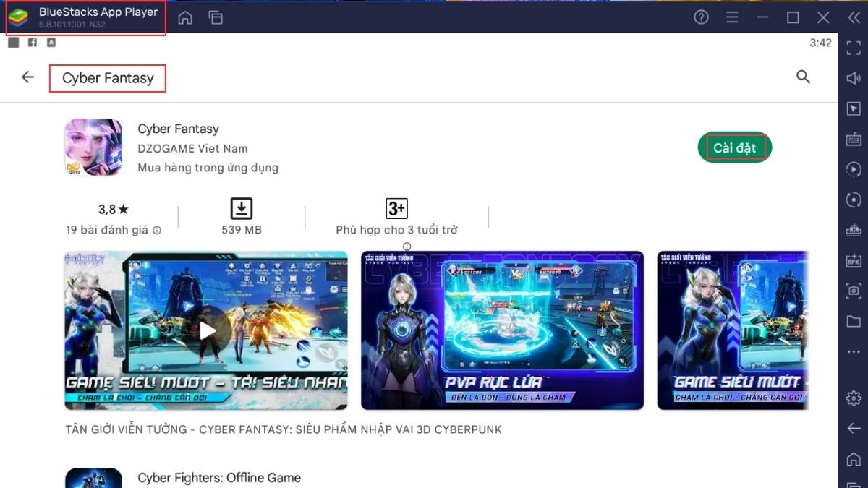Screen dimensions: 868x488
Task: Click the Android home icon in sidebar
Action: (854, 459)
